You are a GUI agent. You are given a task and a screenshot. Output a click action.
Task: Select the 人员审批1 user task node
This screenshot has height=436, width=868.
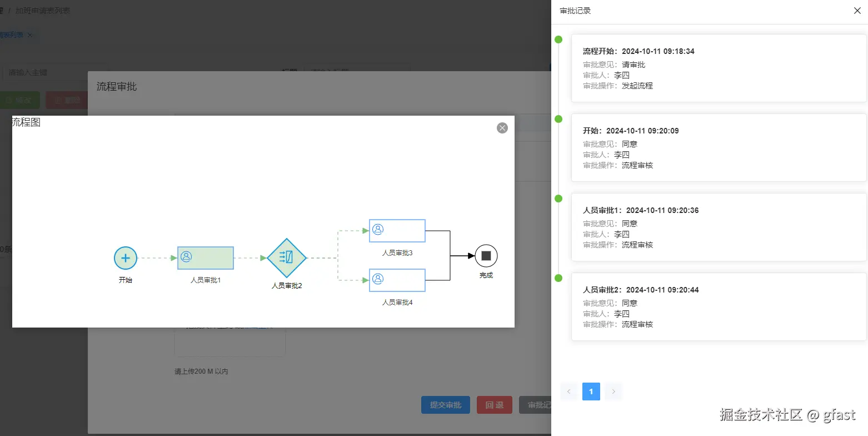(206, 258)
